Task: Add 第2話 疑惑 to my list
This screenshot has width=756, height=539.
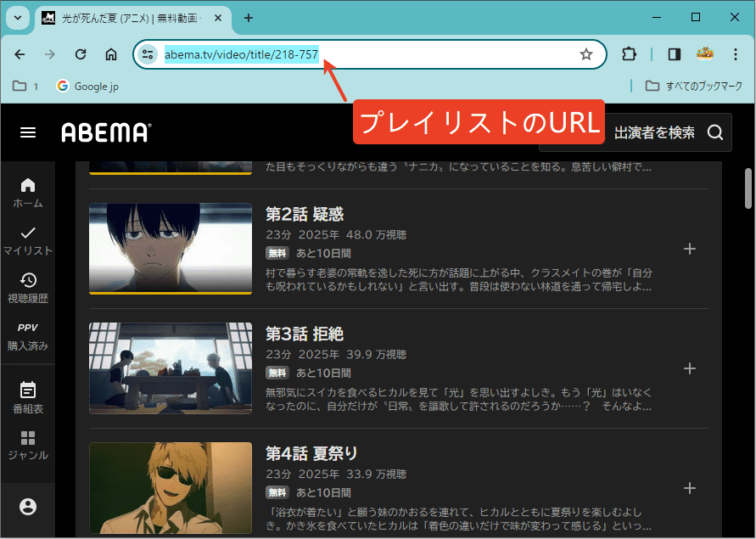Action: [689, 249]
